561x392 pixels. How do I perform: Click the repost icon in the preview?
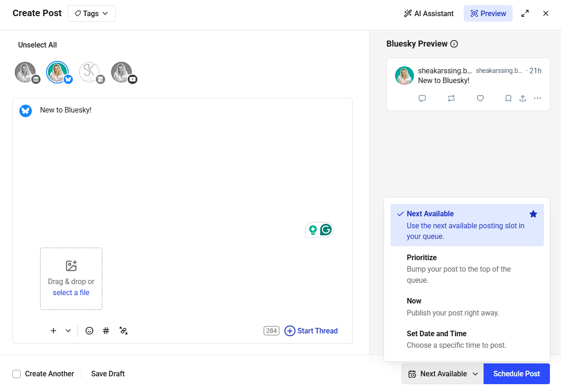[451, 98]
